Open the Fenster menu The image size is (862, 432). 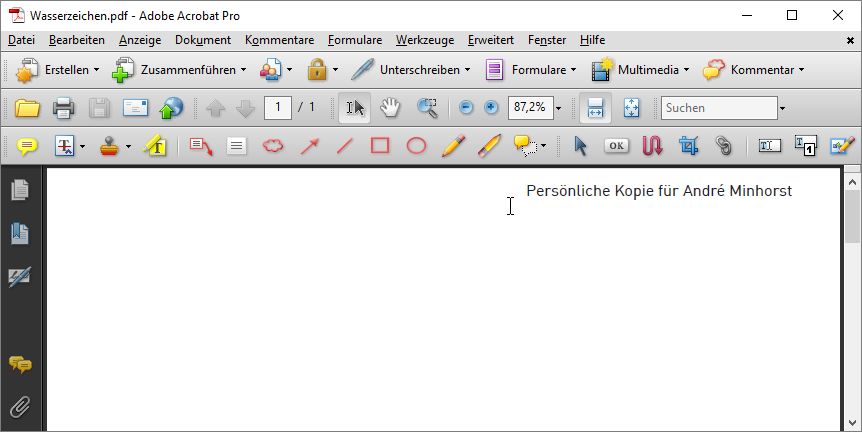click(x=546, y=40)
